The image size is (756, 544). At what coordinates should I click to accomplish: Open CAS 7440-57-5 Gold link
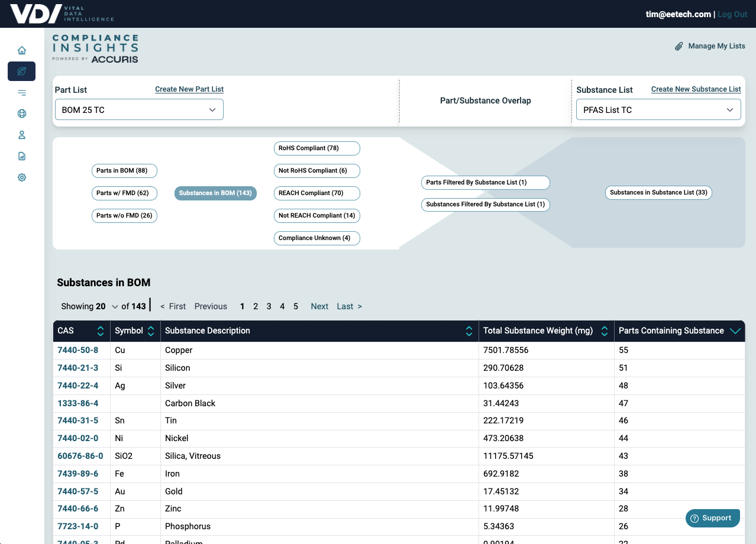point(78,491)
